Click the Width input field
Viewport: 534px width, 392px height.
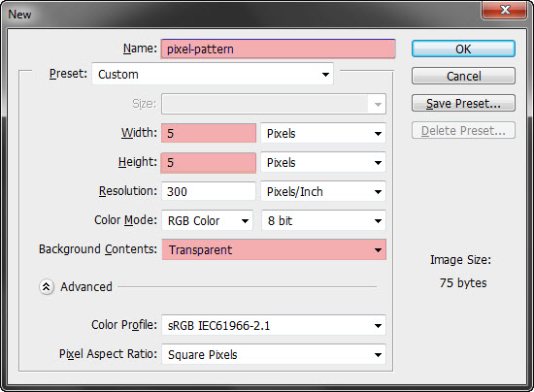coord(209,133)
